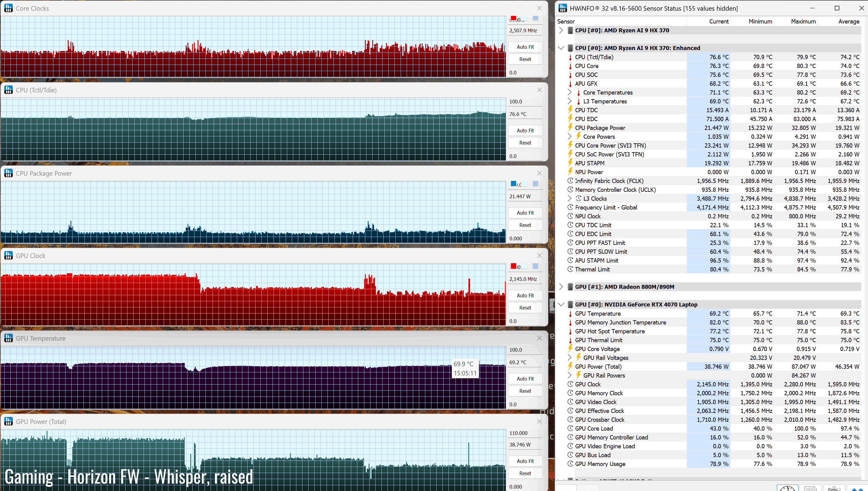This screenshot has height=491, width=868.
Task: Click Auto Fit in the Core Clocks graph
Action: pos(525,47)
